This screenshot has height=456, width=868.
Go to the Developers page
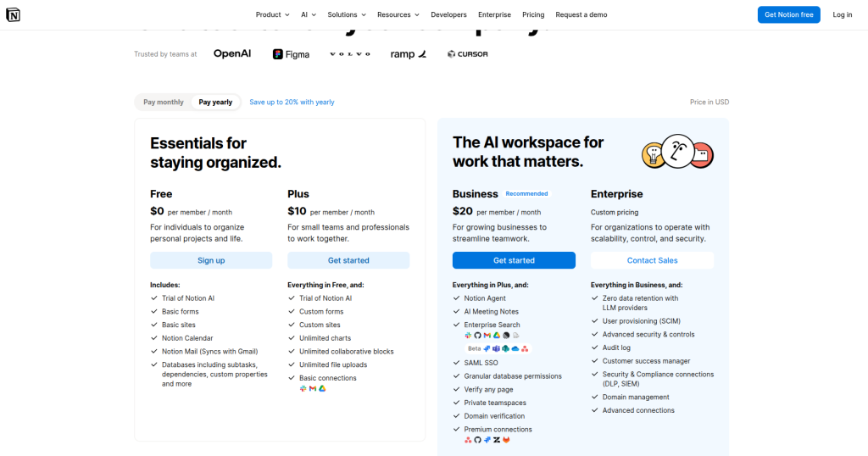448,15
